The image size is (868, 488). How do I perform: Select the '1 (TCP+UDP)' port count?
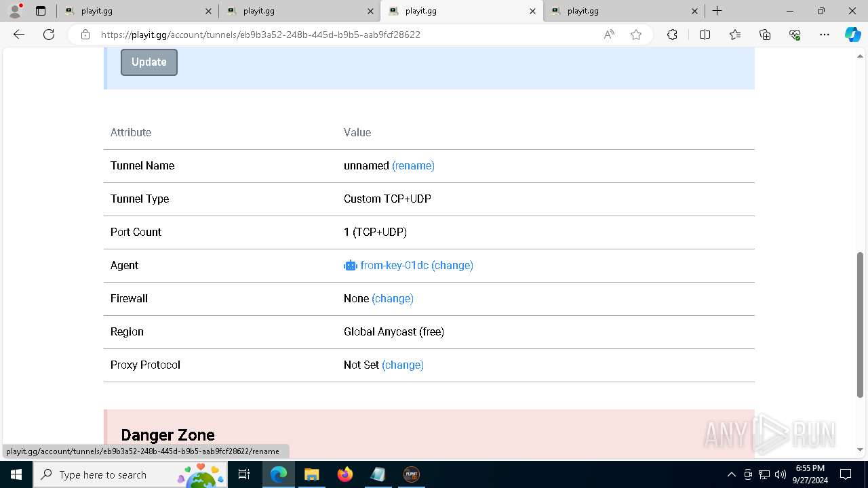375,232
